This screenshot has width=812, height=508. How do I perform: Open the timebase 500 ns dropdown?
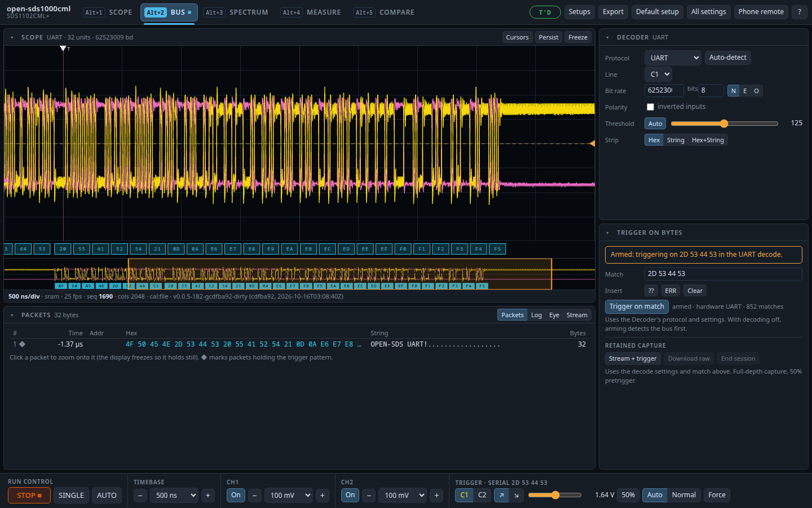(174, 496)
